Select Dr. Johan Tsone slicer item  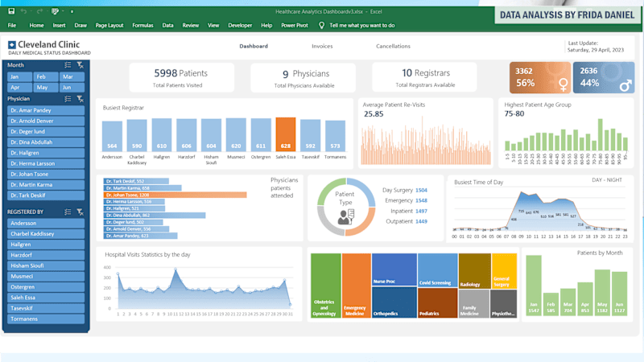(46, 175)
